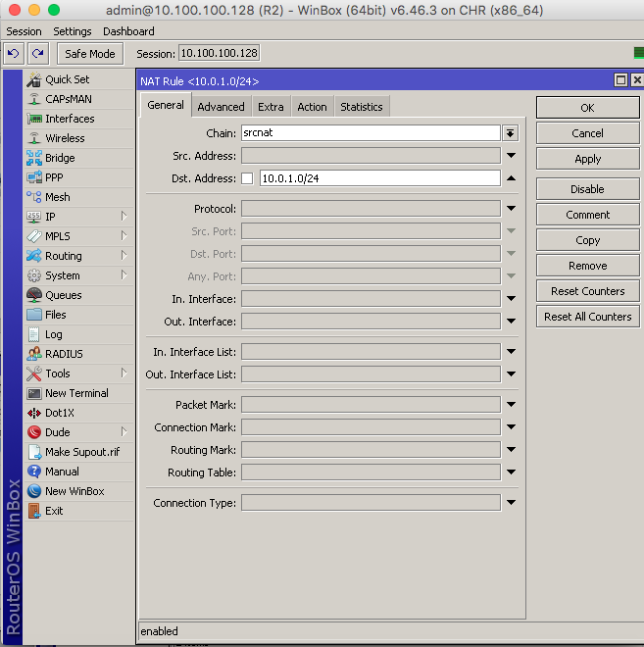Click the Dst. Address input field
The image size is (644, 647).
click(x=380, y=178)
